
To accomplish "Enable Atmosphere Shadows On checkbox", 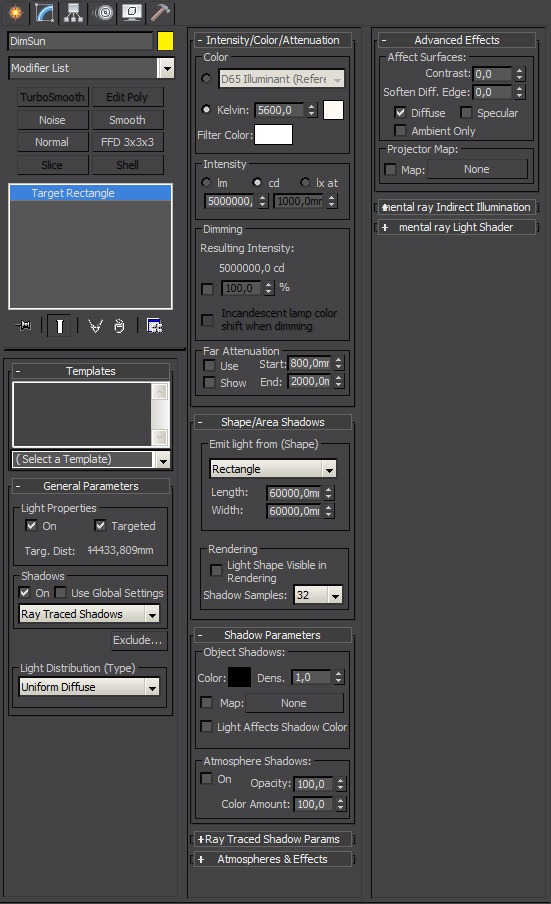I will tap(206, 778).
